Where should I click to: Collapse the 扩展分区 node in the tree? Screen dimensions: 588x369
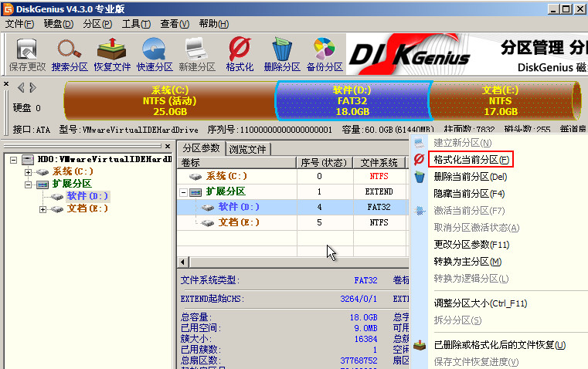click(x=28, y=184)
